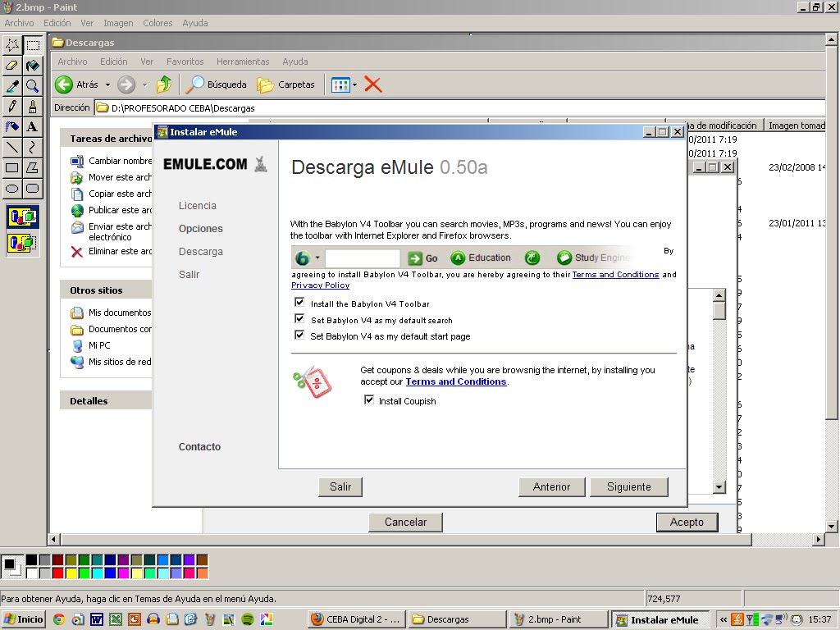The image size is (840, 630).
Task: Select the color picker eyedropper tool
Action: point(12,85)
